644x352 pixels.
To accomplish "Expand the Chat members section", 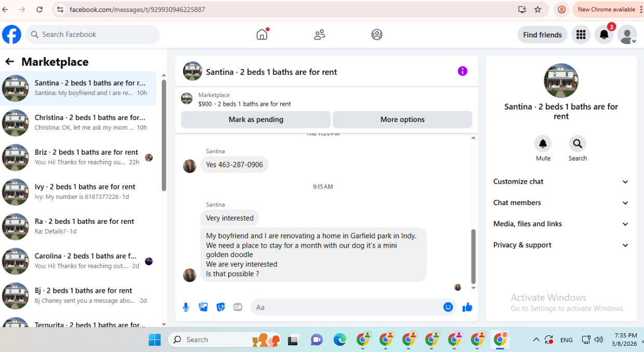I will point(561,203).
